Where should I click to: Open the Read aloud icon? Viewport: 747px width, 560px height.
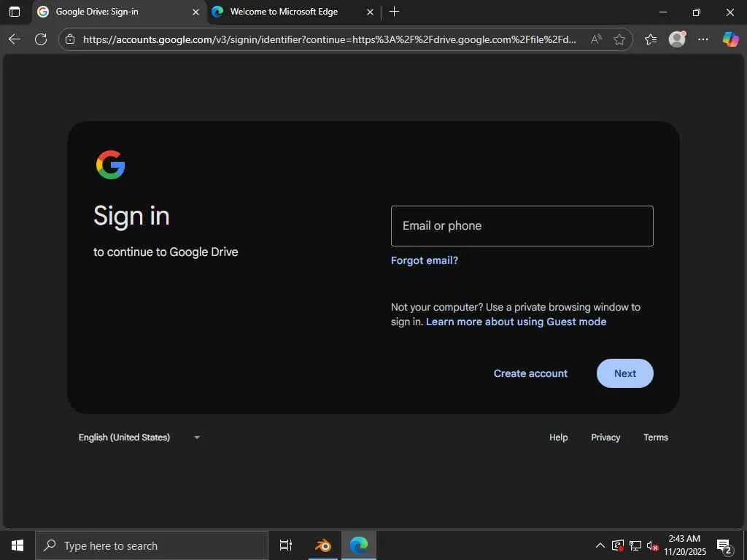coord(596,39)
